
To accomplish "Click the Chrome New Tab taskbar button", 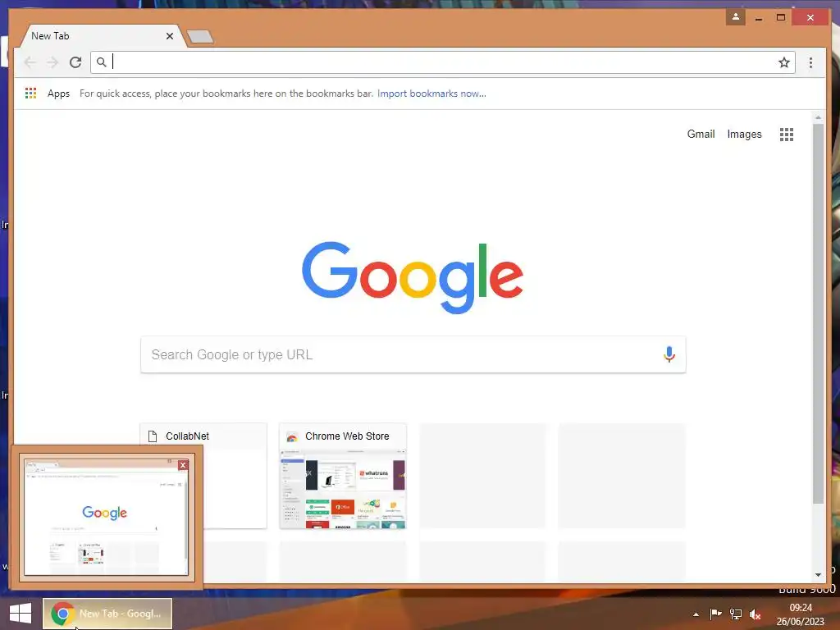I will click(x=107, y=614).
